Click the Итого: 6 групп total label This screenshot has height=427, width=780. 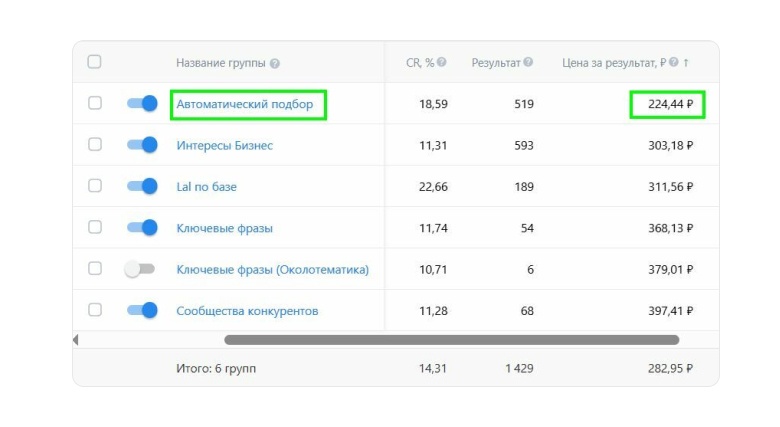tap(216, 369)
